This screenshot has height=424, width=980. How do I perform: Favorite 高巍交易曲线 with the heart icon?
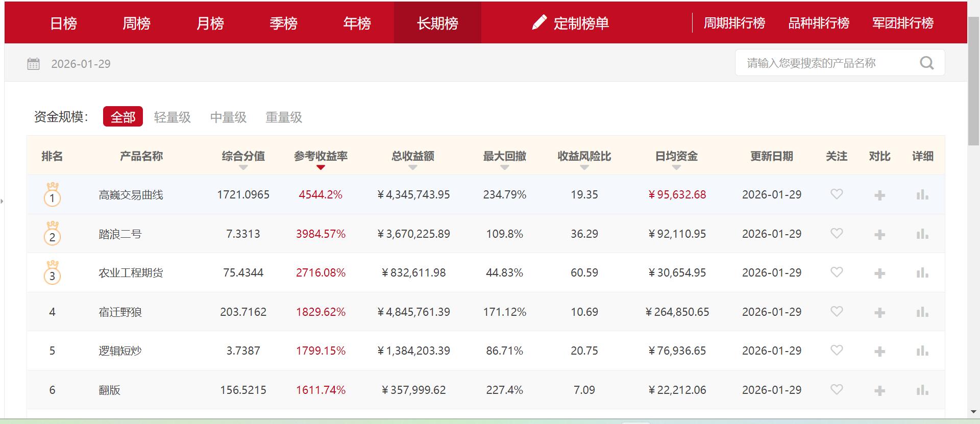coord(836,194)
